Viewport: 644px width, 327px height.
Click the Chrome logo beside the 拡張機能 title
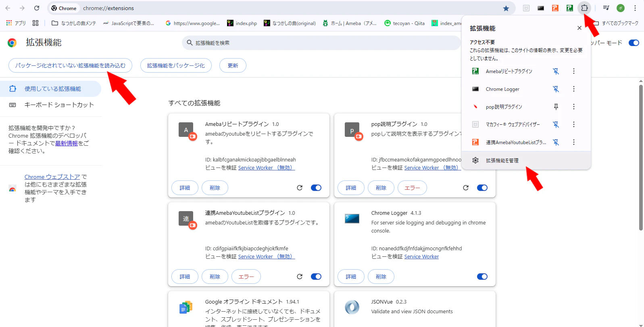pos(12,43)
